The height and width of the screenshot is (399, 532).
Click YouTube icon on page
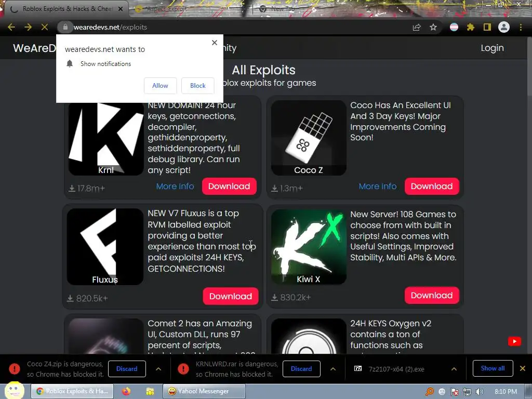pyautogui.click(x=514, y=341)
